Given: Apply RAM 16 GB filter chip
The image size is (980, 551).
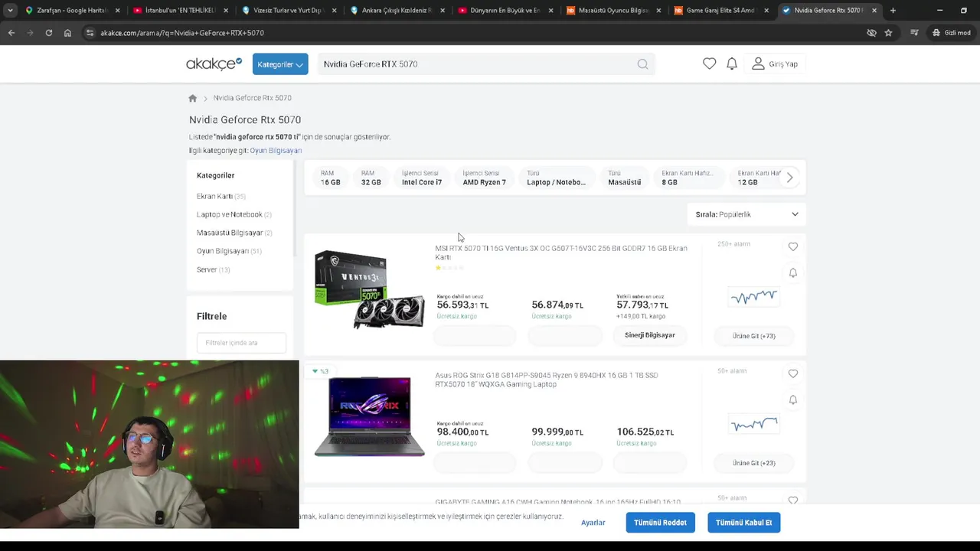Looking at the screenshot, I should point(330,178).
